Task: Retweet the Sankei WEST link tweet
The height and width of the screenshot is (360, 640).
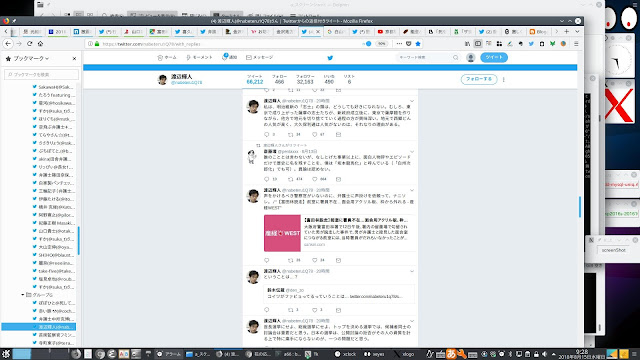Action: [x=291, y=260]
